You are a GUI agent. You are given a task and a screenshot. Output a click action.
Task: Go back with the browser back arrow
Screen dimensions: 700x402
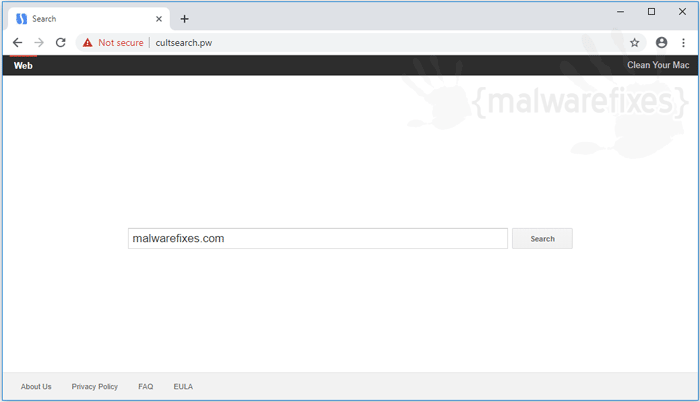17,42
